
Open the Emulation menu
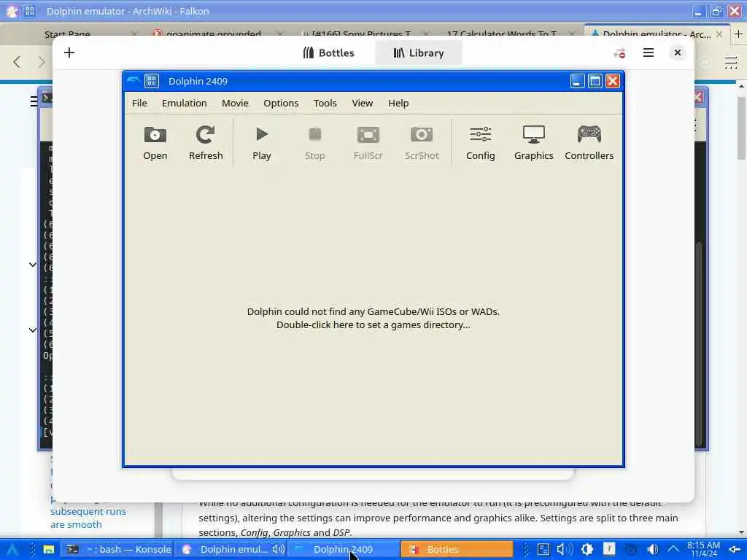pyautogui.click(x=185, y=104)
